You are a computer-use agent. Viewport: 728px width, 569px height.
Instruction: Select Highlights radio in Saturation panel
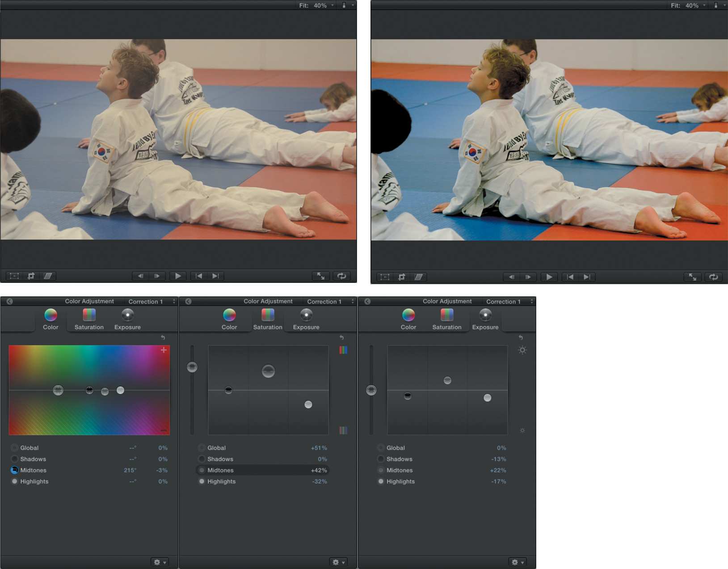tap(202, 481)
